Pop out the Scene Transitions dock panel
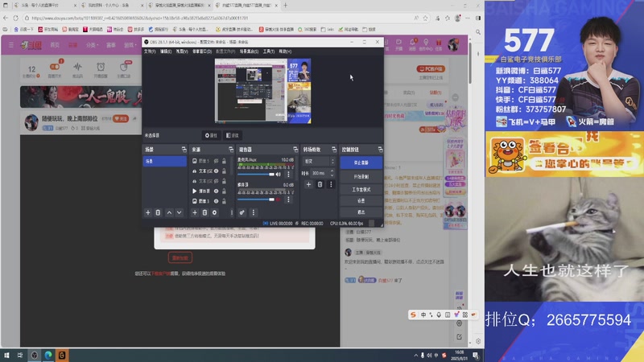The image size is (644, 362). (x=334, y=150)
